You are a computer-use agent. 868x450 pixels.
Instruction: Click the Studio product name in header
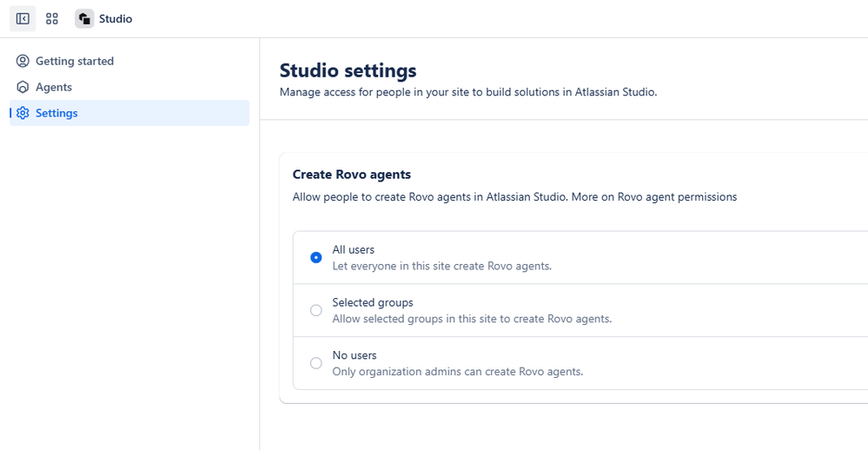click(116, 19)
